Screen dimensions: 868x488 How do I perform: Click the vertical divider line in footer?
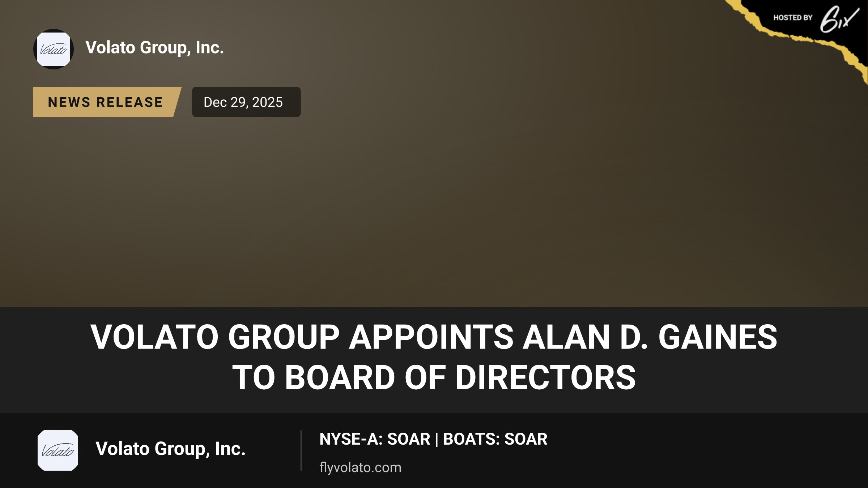(301, 450)
